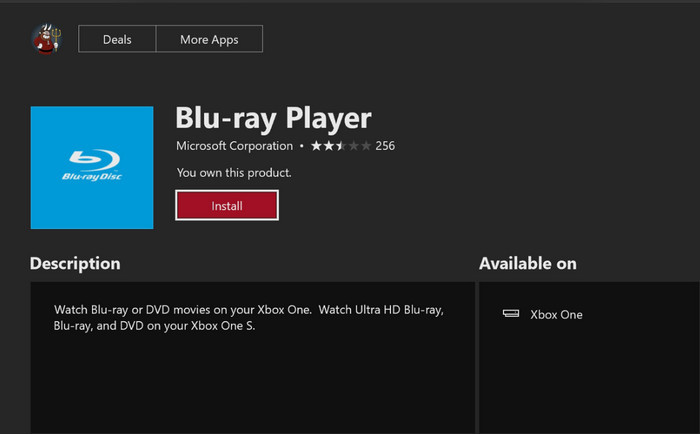Click 'You own this product.' text
Image resolution: width=700 pixels, height=434 pixels.
coord(234,173)
